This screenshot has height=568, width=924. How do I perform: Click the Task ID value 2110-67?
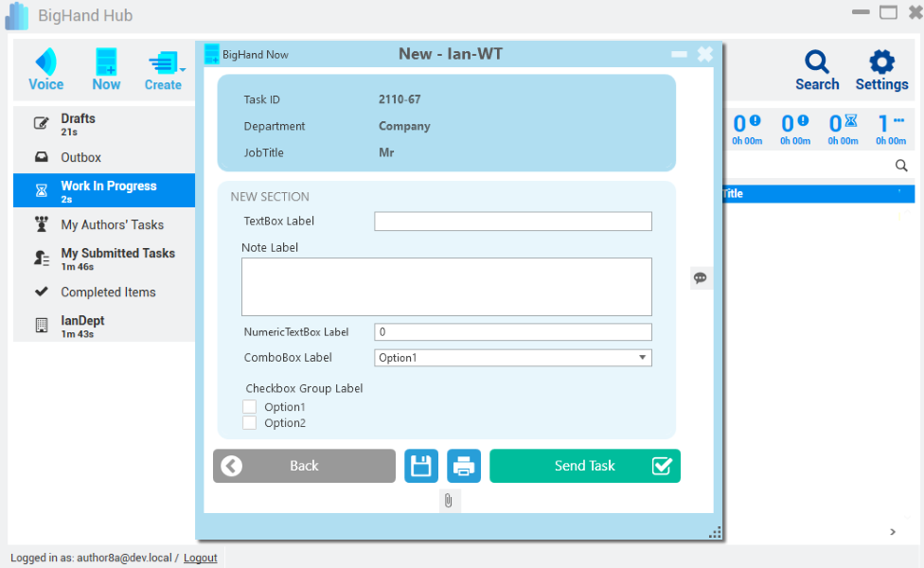click(x=400, y=99)
